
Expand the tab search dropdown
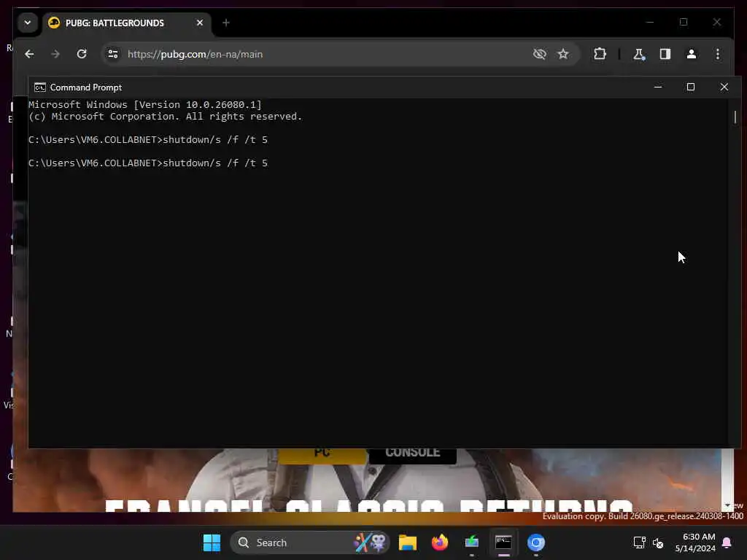coord(28,23)
